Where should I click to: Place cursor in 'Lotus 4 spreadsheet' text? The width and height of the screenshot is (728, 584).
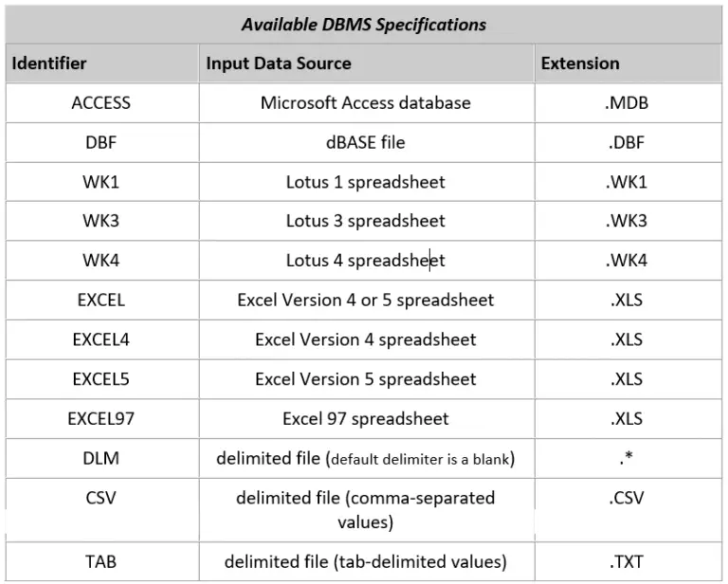[365, 260]
